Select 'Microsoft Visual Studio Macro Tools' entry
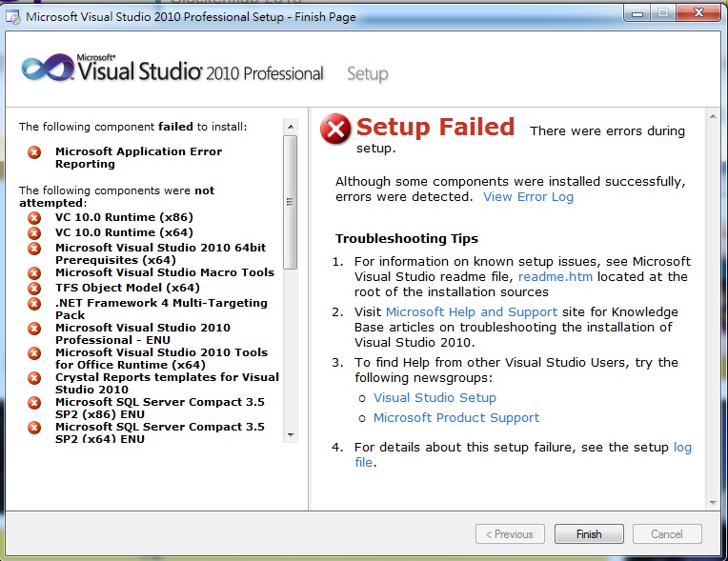 pyautogui.click(x=165, y=272)
